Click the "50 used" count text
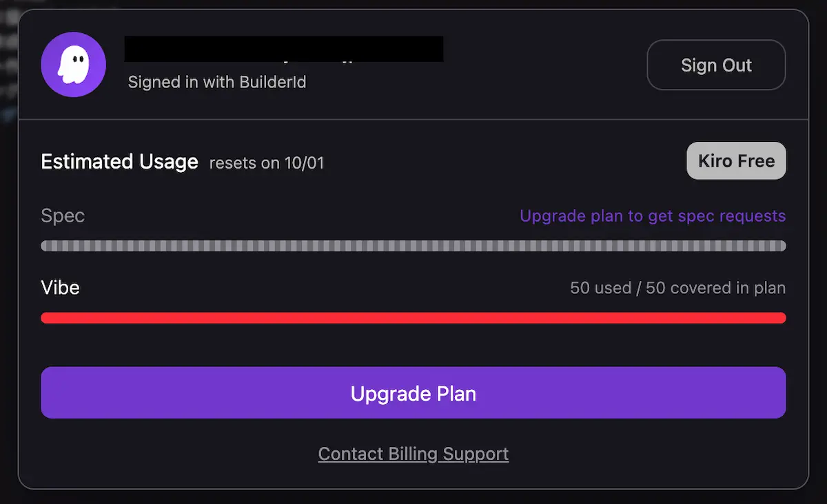Image resolution: width=827 pixels, height=504 pixels. coord(600,288)
